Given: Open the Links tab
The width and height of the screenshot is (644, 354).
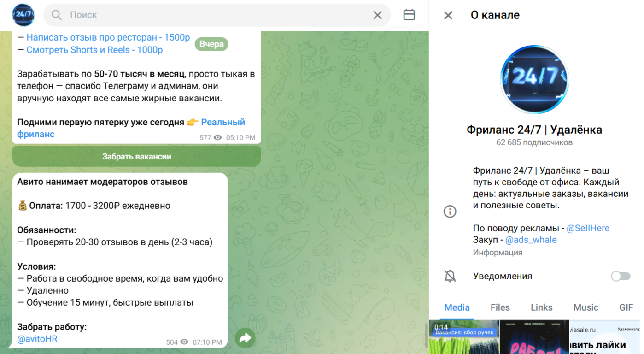Looking at the screenshot, I should [541, 307].
